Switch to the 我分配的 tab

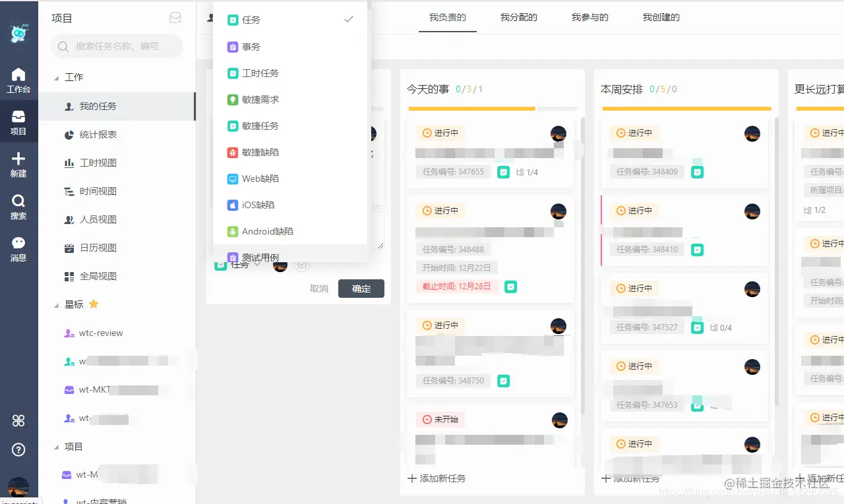(x=519, y=18)
